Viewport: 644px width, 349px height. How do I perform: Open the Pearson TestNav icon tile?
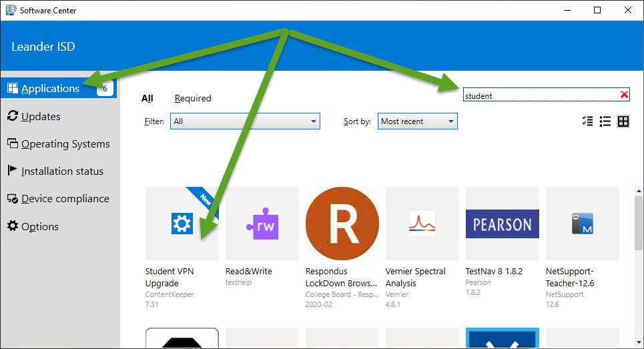[503, 224]
